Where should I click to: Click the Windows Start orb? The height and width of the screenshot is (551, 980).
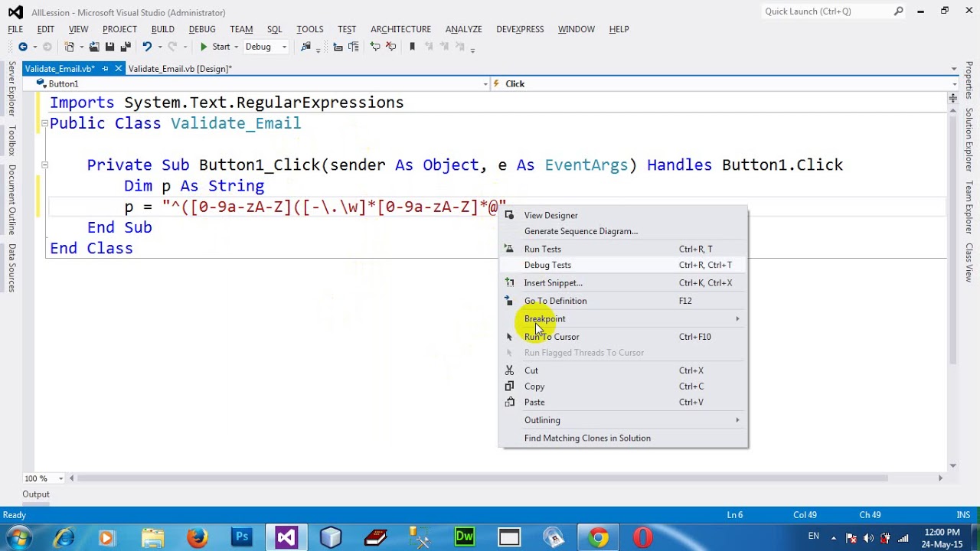(x=18, y=537)
